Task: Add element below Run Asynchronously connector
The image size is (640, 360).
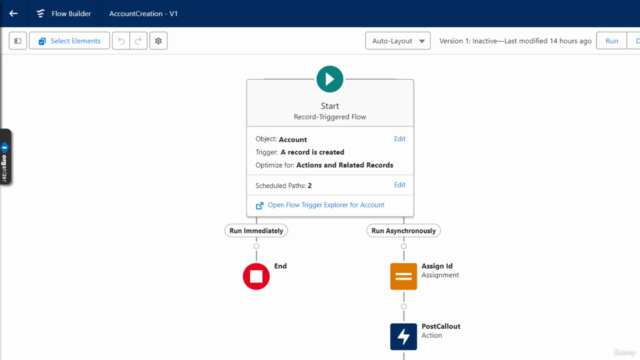Action: 404,246
